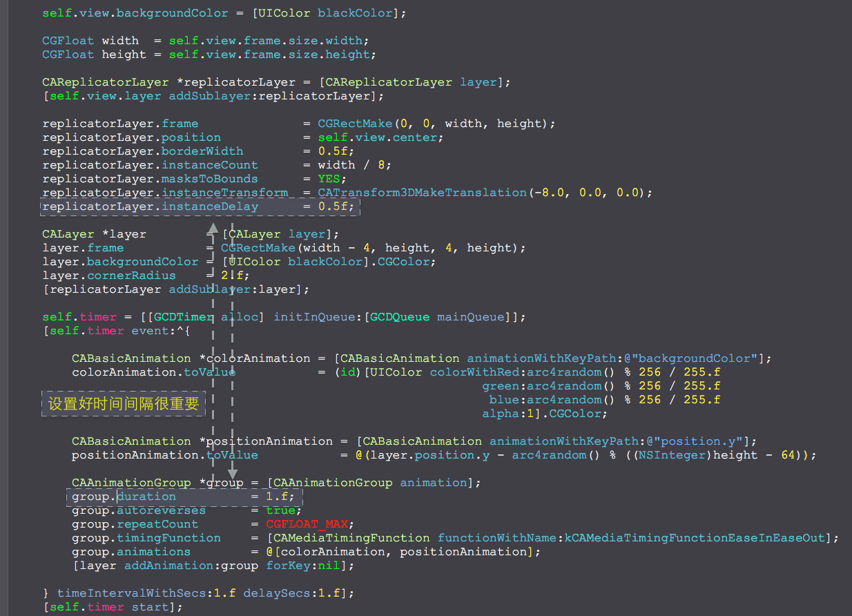The width and height of the screenshot is (852, 616).
Task: Click the @"backgroundColor" string literal
Action: click(x=695, y=358)
